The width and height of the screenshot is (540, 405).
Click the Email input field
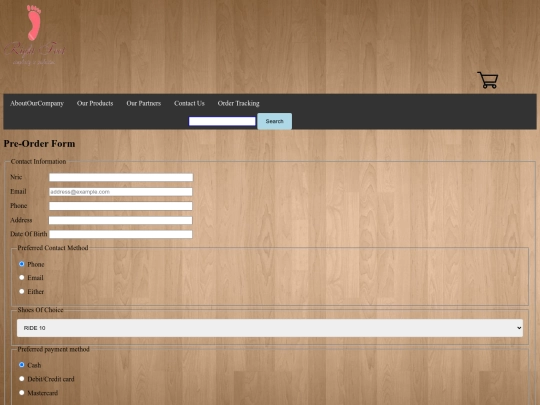tap(121, 192)
